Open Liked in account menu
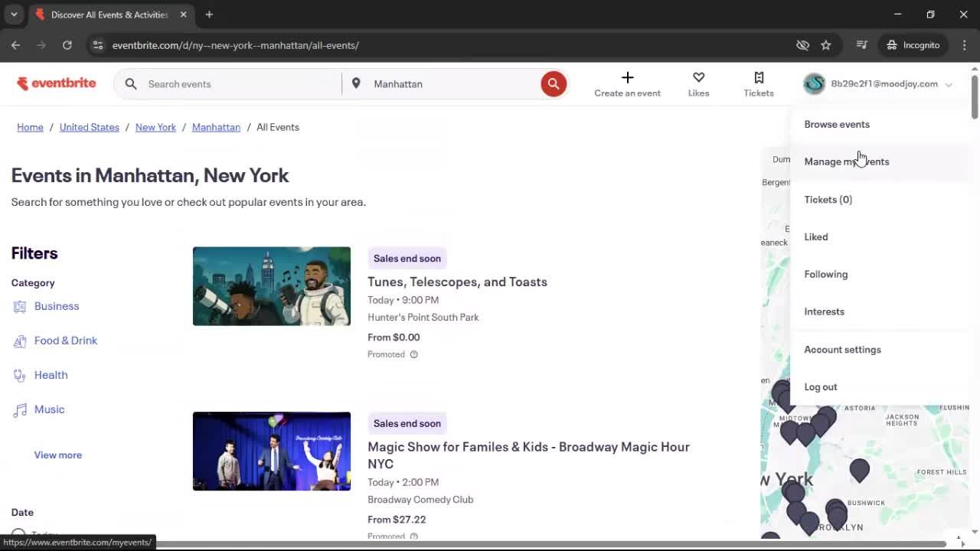980x551 pixels. point(816,236)
